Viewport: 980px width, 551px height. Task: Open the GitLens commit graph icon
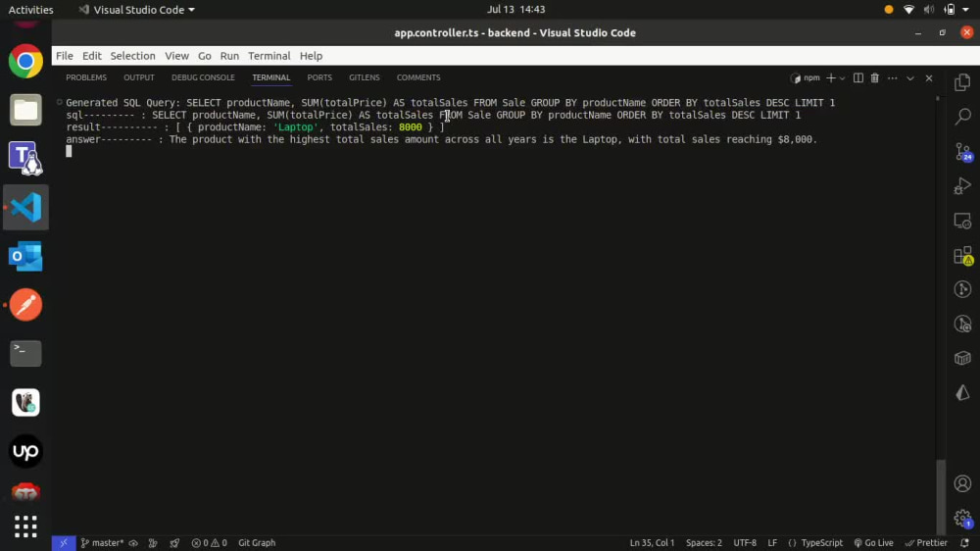(962, 289)
